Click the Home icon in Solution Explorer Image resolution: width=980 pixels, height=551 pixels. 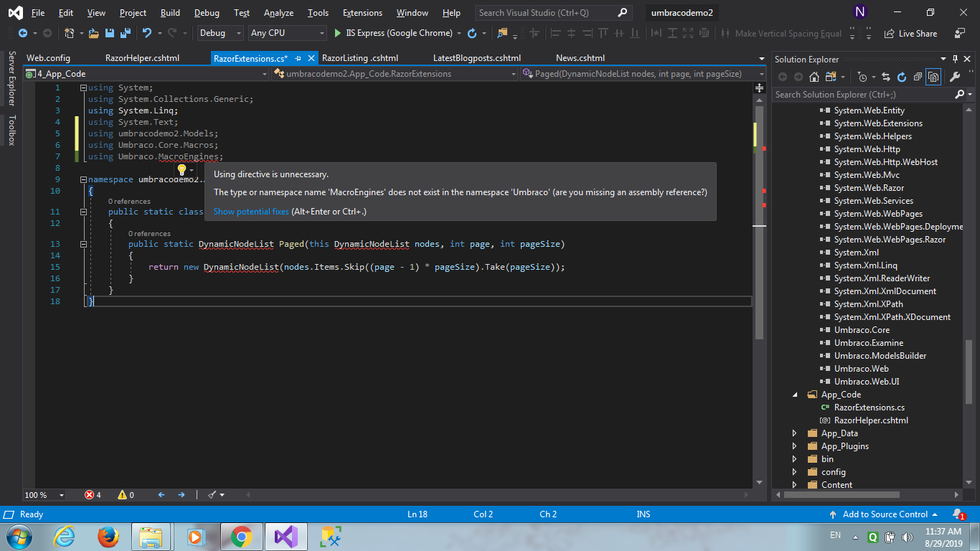click(814, 77)
